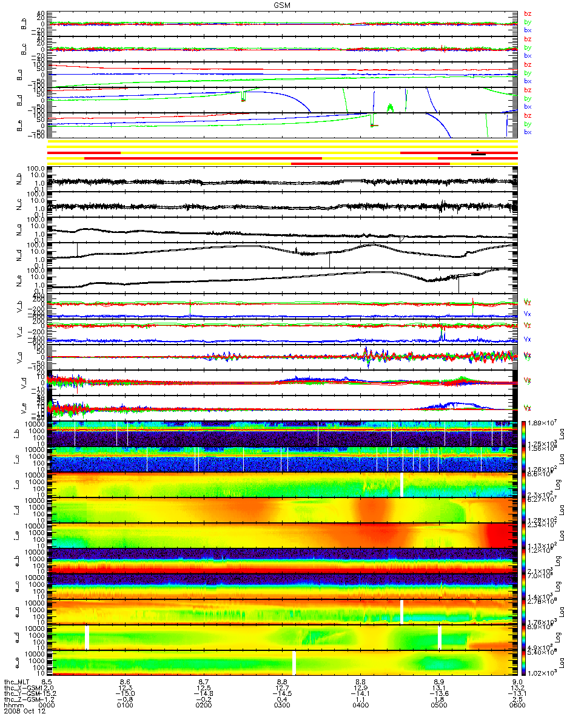Click the Vx legend of V_c panel
Image resolution: width=564 pixels, height=728 pixels.
point(528,340)
